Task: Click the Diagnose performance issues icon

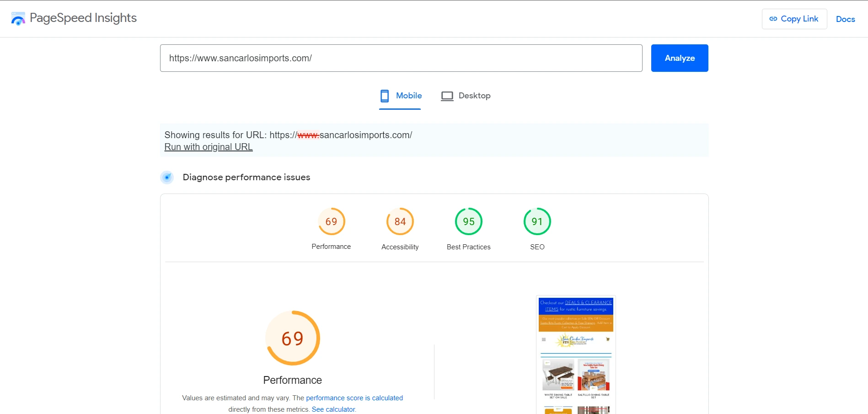Action: pyautogui.click(x=167, y=177)
